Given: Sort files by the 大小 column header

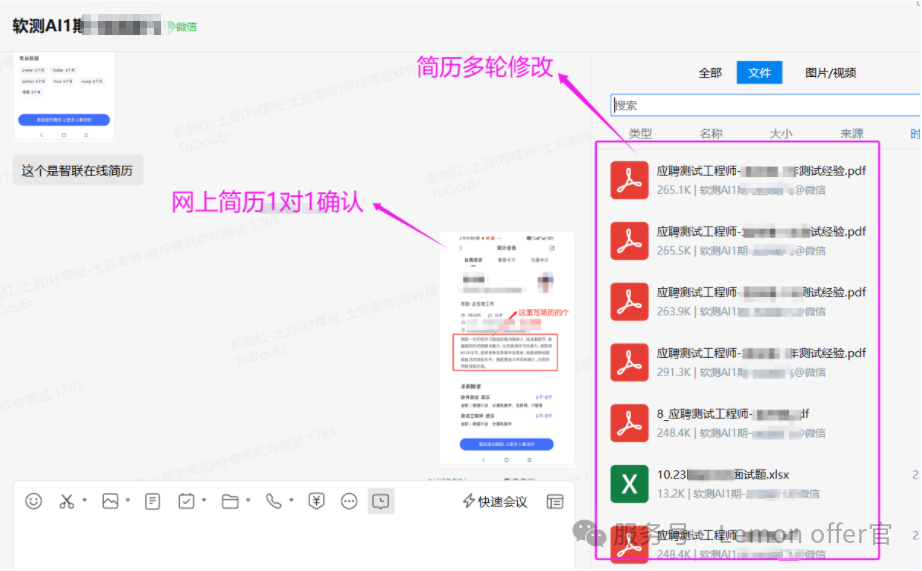Looking at the screenshot, I should 781,134.
